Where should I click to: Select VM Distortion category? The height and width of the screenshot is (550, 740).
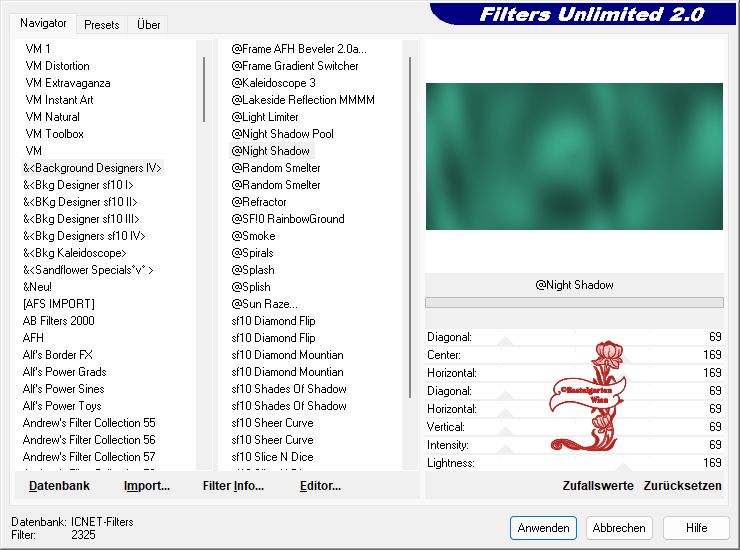pos(58,66)
